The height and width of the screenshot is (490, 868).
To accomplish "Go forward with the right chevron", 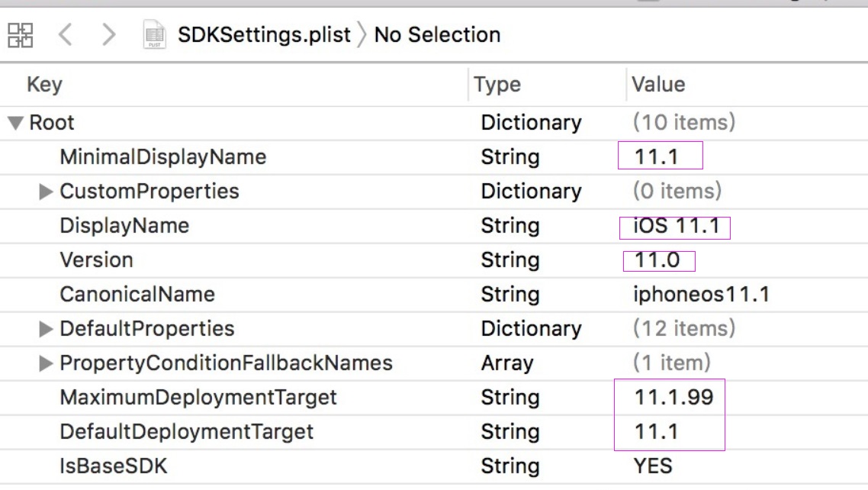I will point(108,35).
